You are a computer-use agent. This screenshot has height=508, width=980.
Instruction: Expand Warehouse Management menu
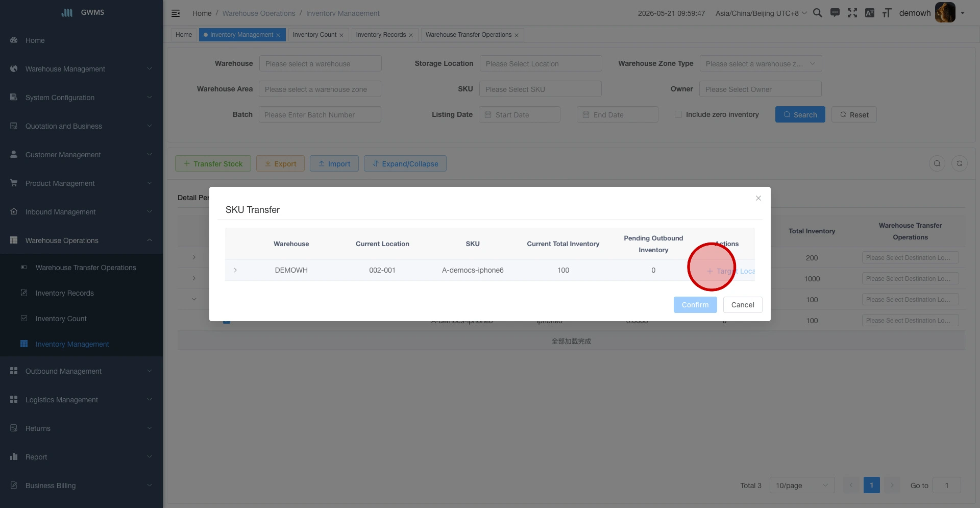click(81, 69)
